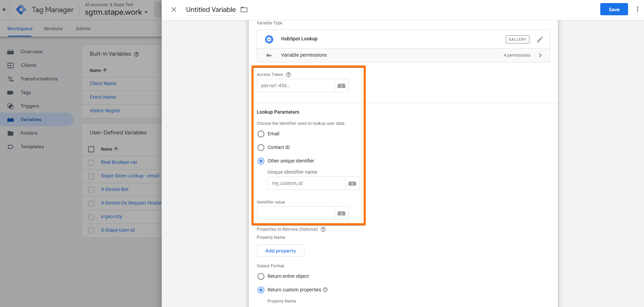Viewport: 644px width, 307px height.
Task: Switch to the Versions tab
Action: [x=53, y=28]
